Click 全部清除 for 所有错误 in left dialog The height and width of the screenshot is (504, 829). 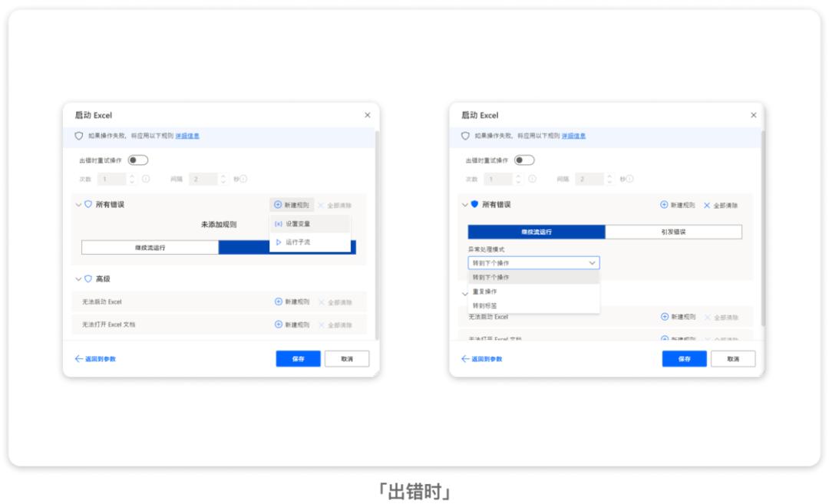coord(335,205)
